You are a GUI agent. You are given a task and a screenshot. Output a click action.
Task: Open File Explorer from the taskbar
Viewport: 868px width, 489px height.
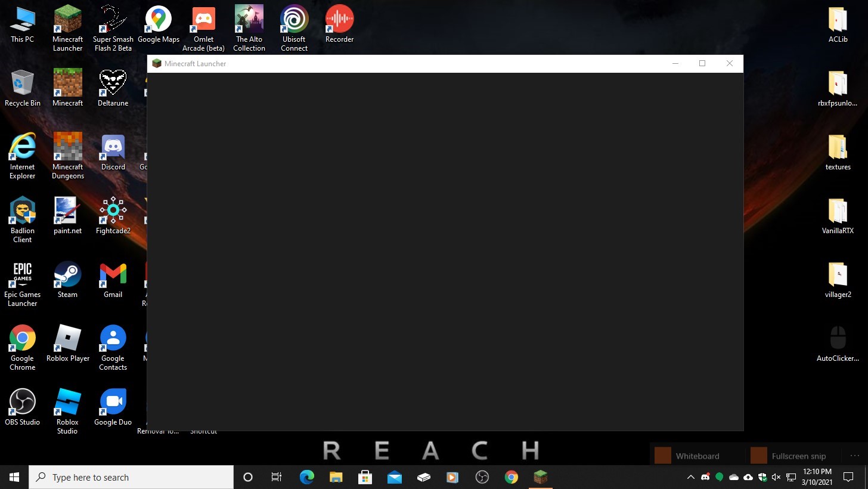click(336, 477)
